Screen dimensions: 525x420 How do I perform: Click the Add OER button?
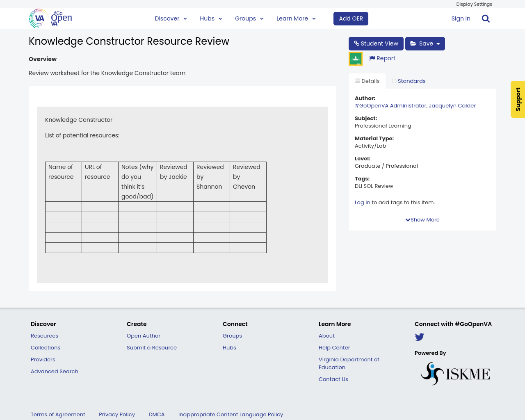351,18
